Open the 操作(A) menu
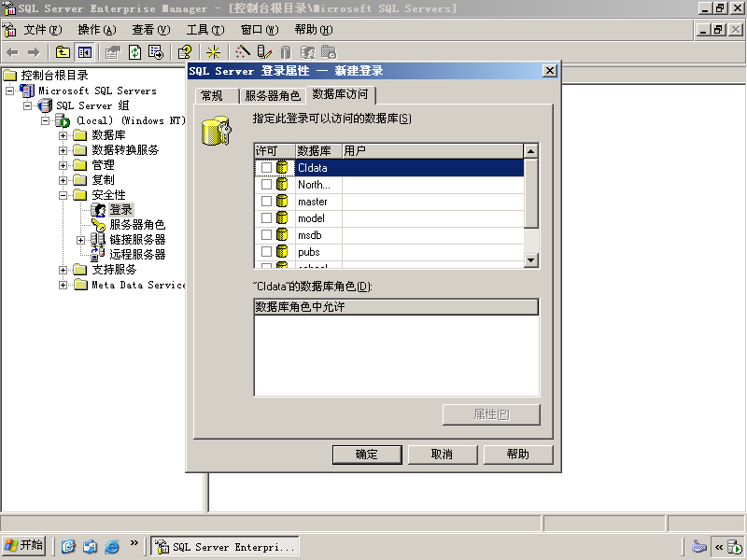The width and height of the screenshot is (747, 560). (97, 30)
